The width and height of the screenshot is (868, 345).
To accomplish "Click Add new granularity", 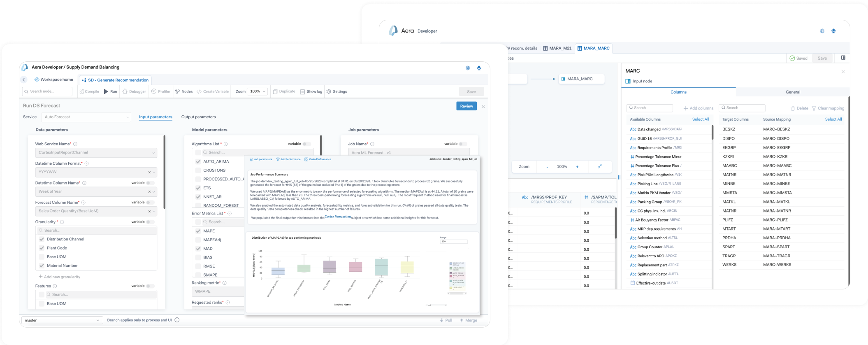I will point(60,277).
